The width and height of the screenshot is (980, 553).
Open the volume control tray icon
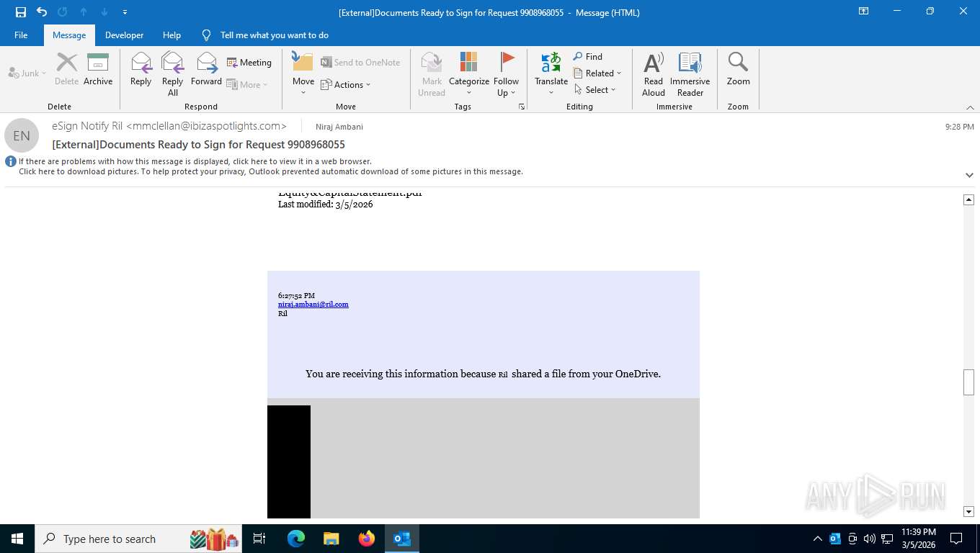coord(869,539)
